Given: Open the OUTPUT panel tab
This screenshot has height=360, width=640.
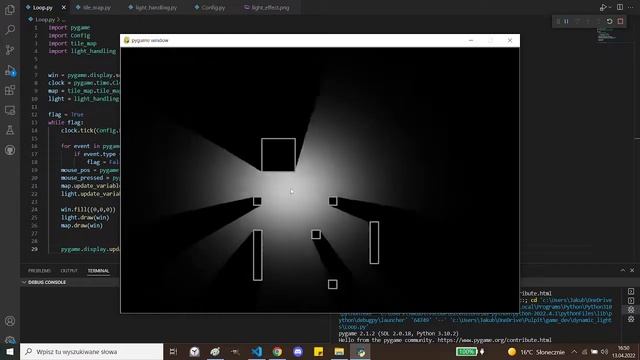Looking at the screenshot, I should [69, 271].
